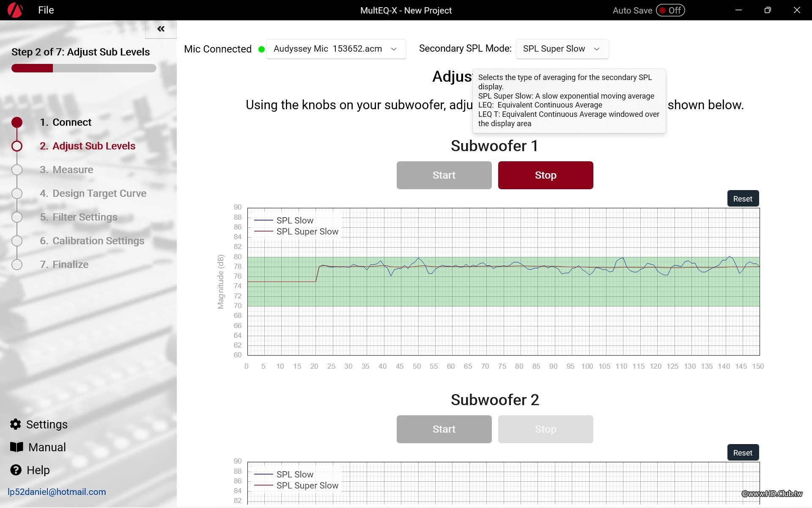The width and height of the screenshot is (812, 508).
Task: Open the Audyssey Mic file dropdown
Action: click(x=336, y=49)
